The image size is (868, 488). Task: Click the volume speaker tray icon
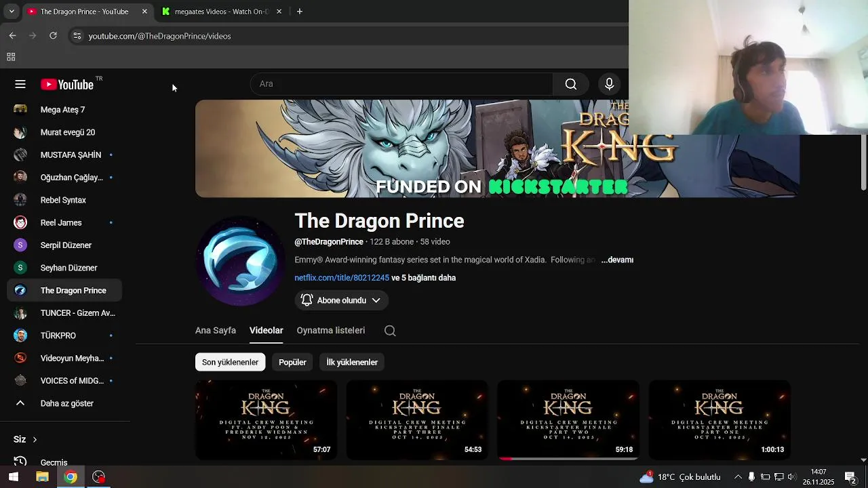click(792, 477)
